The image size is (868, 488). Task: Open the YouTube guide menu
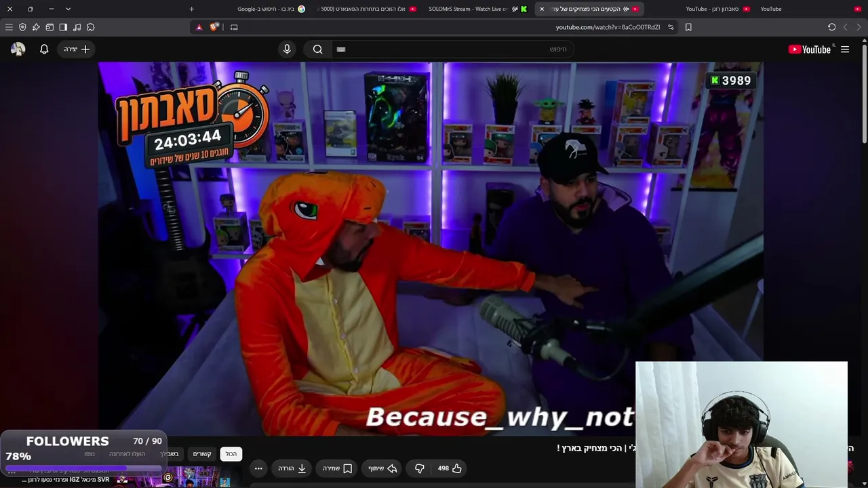pos(845,49)
